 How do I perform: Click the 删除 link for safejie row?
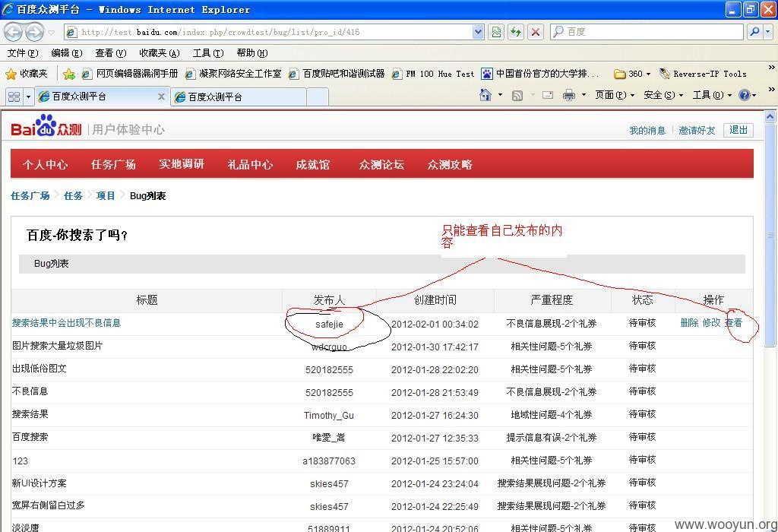pos(689,323)
